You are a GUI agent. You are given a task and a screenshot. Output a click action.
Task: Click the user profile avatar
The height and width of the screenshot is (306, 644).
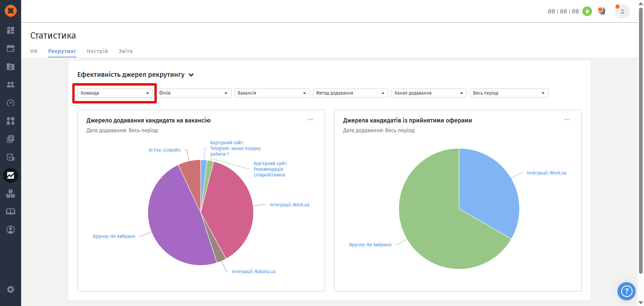622,11
